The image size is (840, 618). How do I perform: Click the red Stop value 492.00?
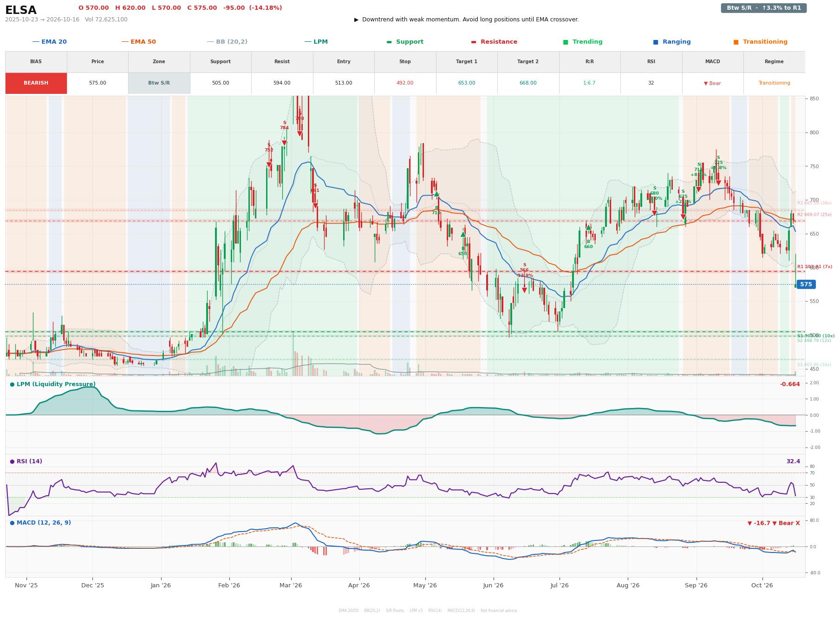(405, 83)
